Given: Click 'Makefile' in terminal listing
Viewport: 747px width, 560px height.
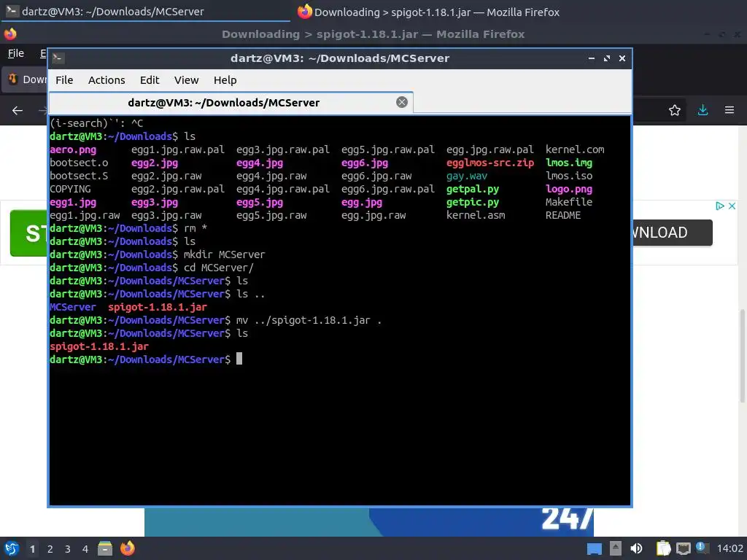Looking at the screenshot, I should (569, 202).
